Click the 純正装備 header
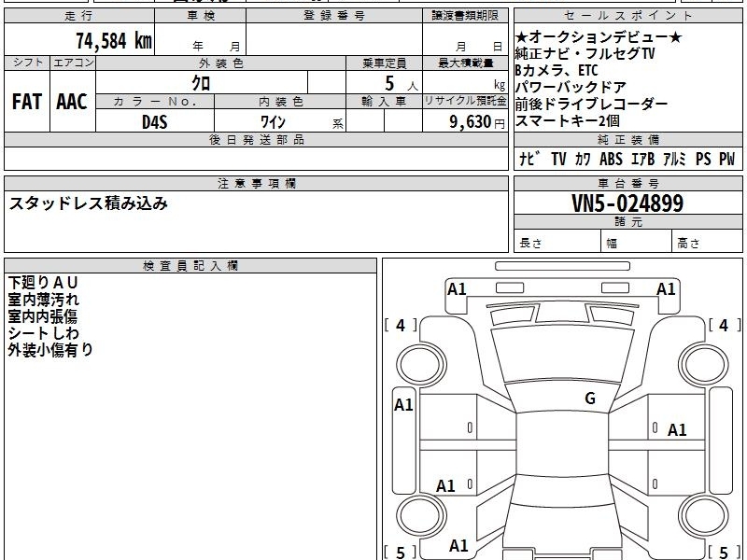Image resolution: width=747 pixels, height=560 pixels. coord(627,139)
